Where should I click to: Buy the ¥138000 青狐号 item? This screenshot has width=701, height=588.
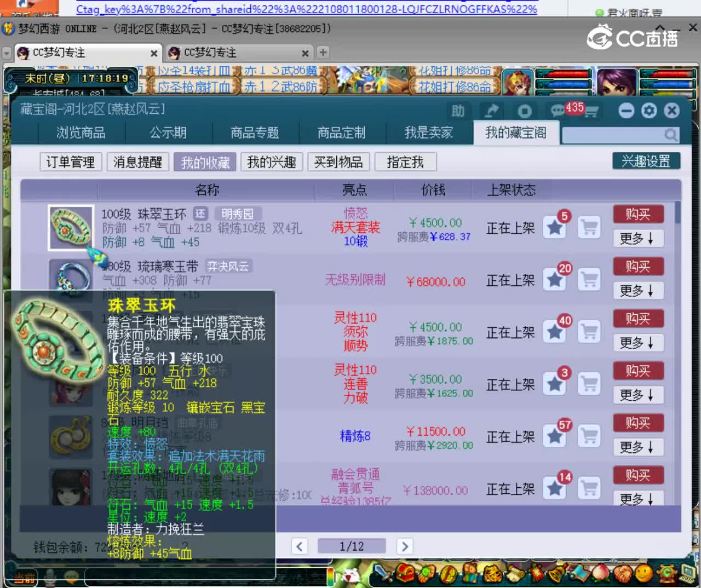point(638,475)
